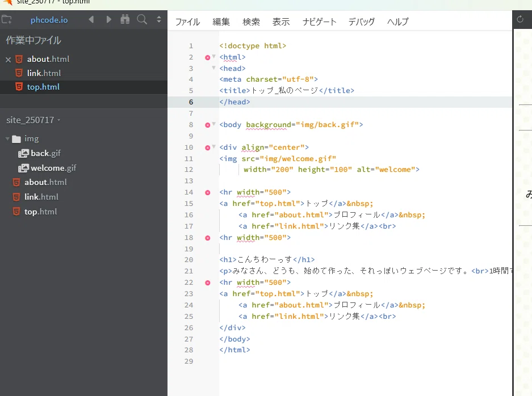Click line number 29 in gutter

point(189,361)
